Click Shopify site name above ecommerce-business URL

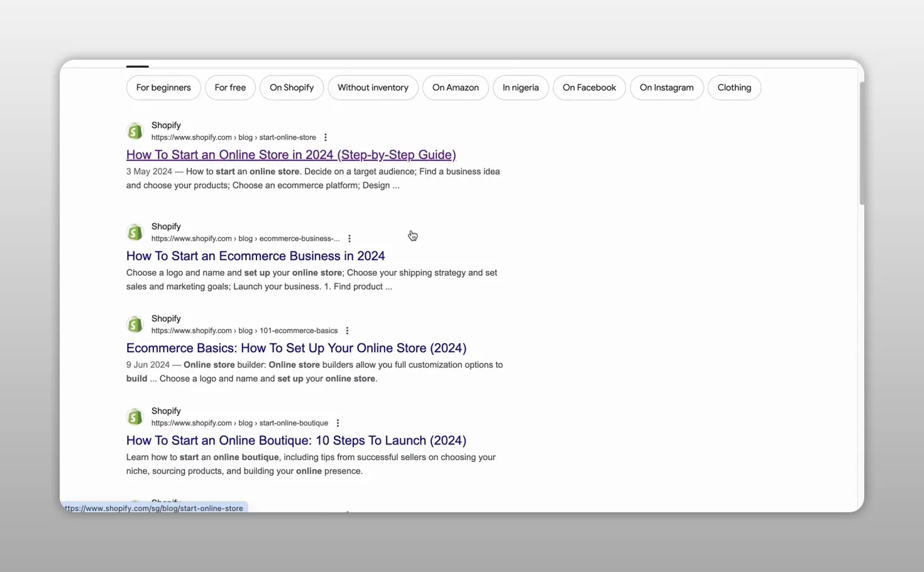[x=166, y=226]
